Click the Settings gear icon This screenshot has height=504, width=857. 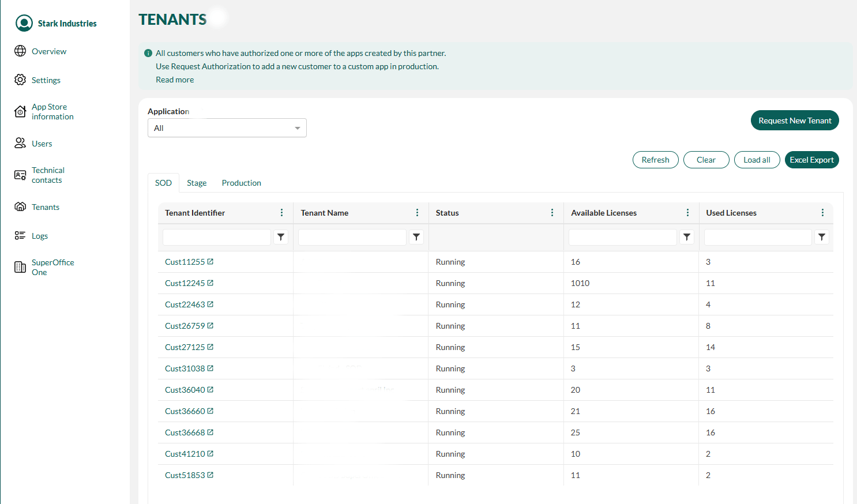[20, 80]
